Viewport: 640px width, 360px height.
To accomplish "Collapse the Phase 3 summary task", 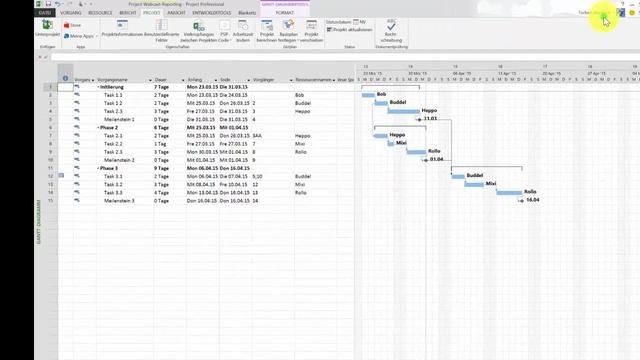I will pyautogui.click(x=98, y=168).
